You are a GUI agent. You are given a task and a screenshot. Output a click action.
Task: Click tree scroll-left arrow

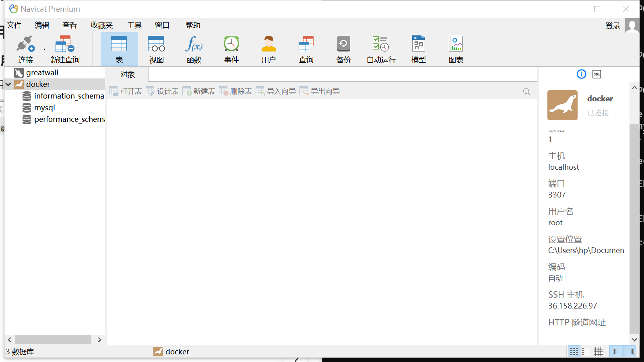10,339
